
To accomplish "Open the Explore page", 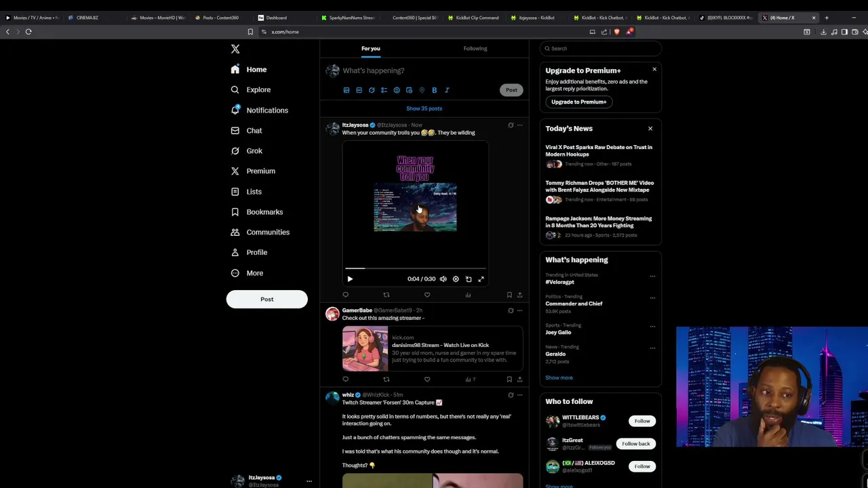I will (x=250, y=89).
